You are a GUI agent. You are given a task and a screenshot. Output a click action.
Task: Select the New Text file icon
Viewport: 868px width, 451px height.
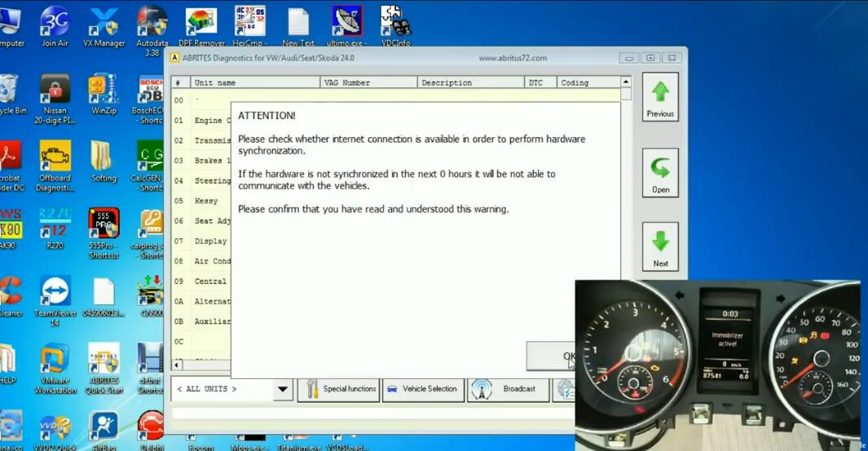coord(298,26)
